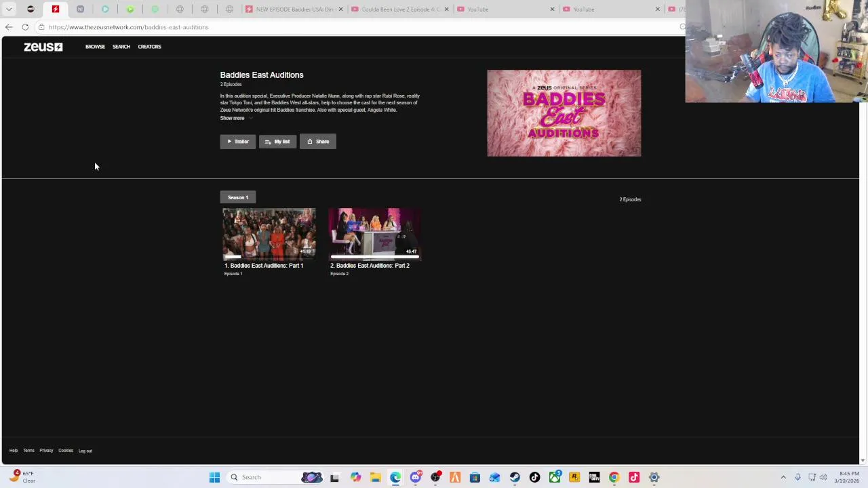This screenshot has width=868, height=488.
Task: Open the BROWSE menu
Action: tap(95, 47)
